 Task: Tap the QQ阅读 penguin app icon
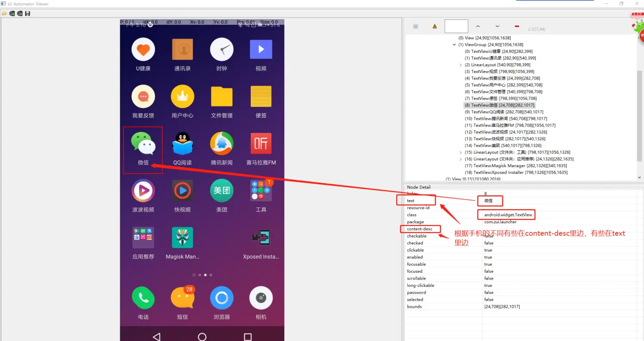pos(182,143)
